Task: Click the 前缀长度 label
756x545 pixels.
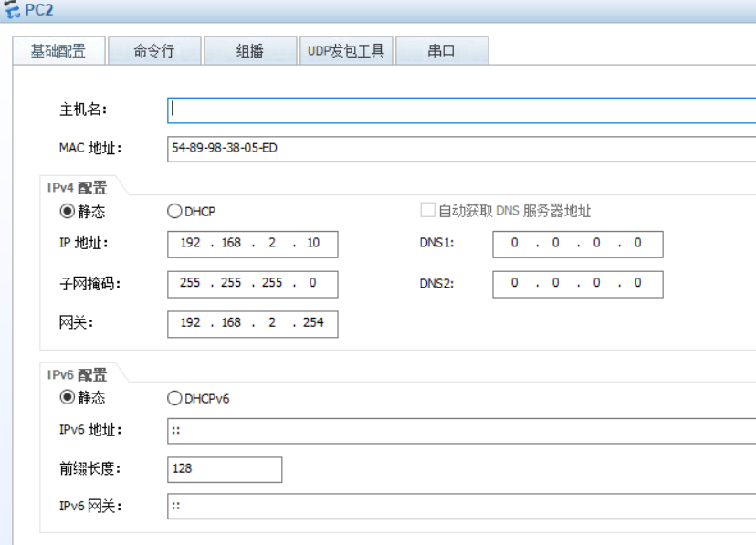Action: (89, 468)
